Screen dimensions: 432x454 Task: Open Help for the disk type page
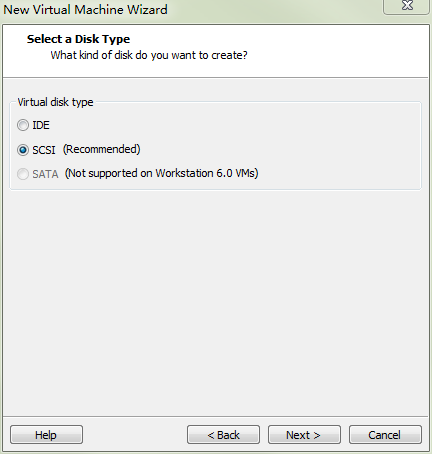[x=46, y=435]
